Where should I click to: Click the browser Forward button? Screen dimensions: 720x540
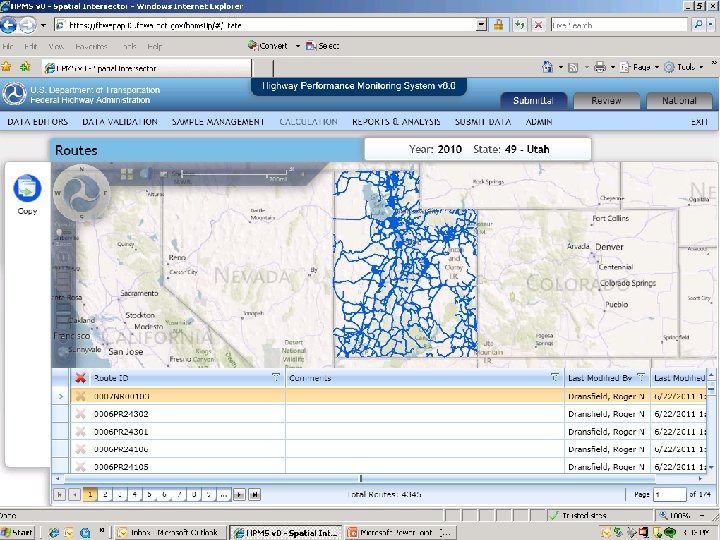pos(28,25)
